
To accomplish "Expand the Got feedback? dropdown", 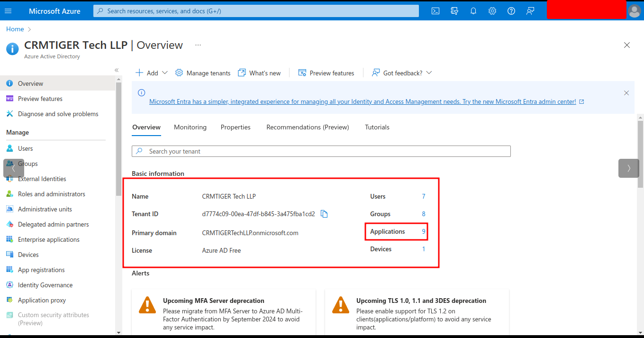I will (x=402, y=73).
